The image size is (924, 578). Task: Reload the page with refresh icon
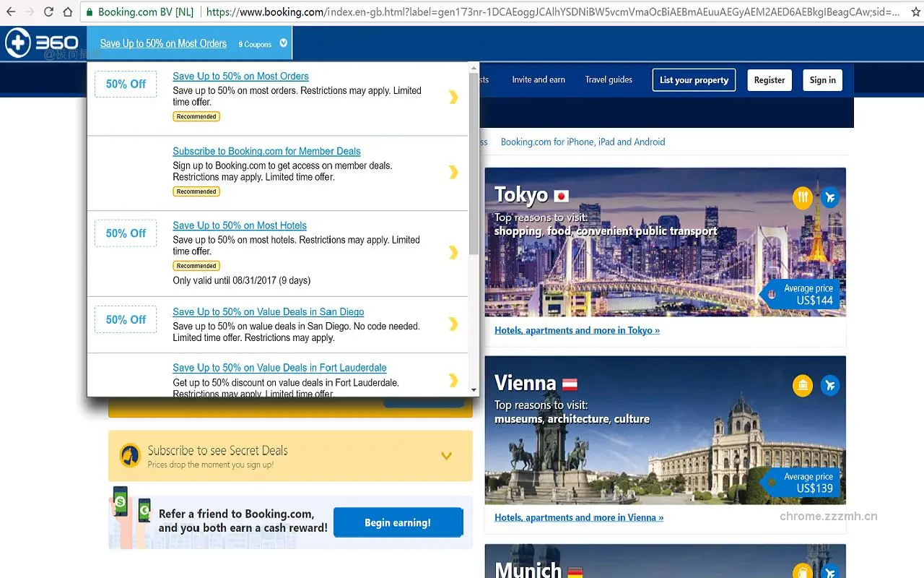tap(48, 12)
